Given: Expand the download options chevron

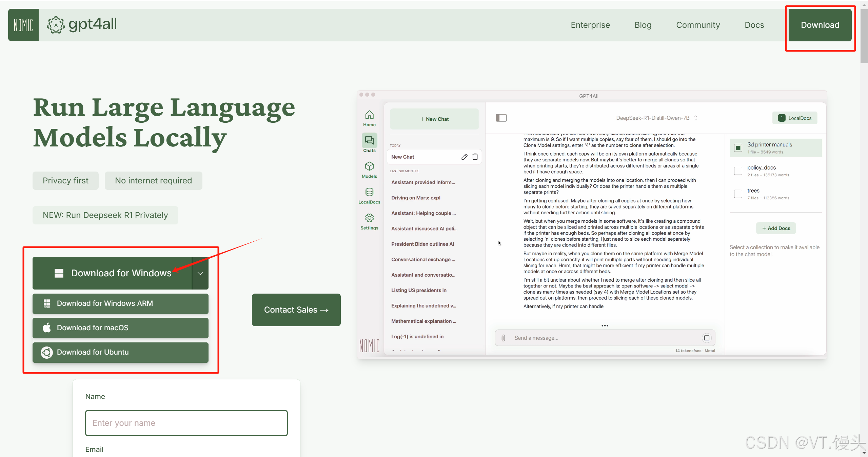Looking at the screenshot, I should click(200, 273).
